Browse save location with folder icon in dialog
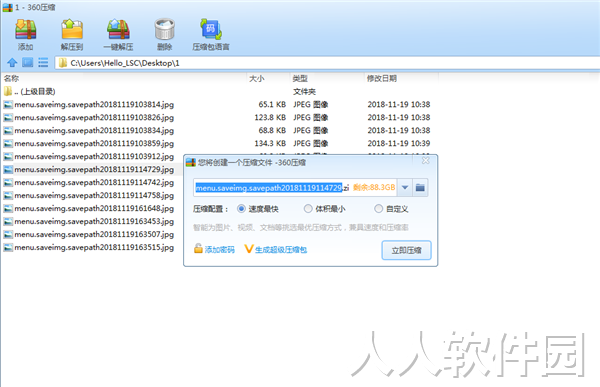 click(420, 188)
